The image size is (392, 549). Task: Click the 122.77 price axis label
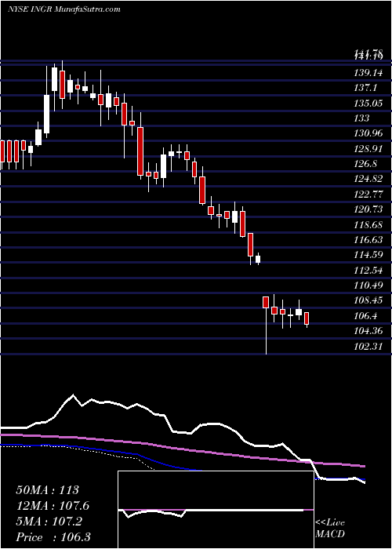tap(368, 195)
